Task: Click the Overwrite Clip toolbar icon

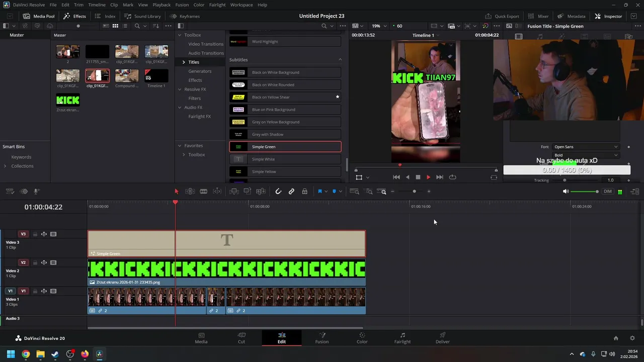Action: pyautogui.click(x=247, y=192)
